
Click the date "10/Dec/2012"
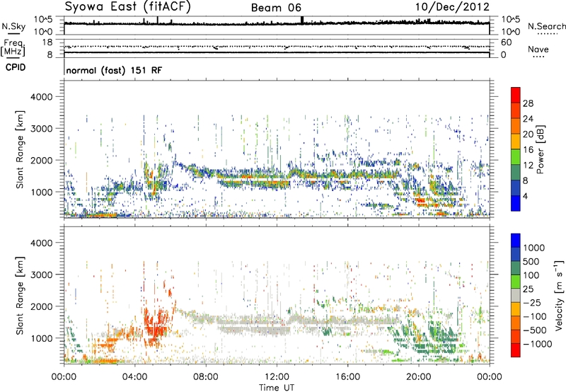(x=452, y=7)
